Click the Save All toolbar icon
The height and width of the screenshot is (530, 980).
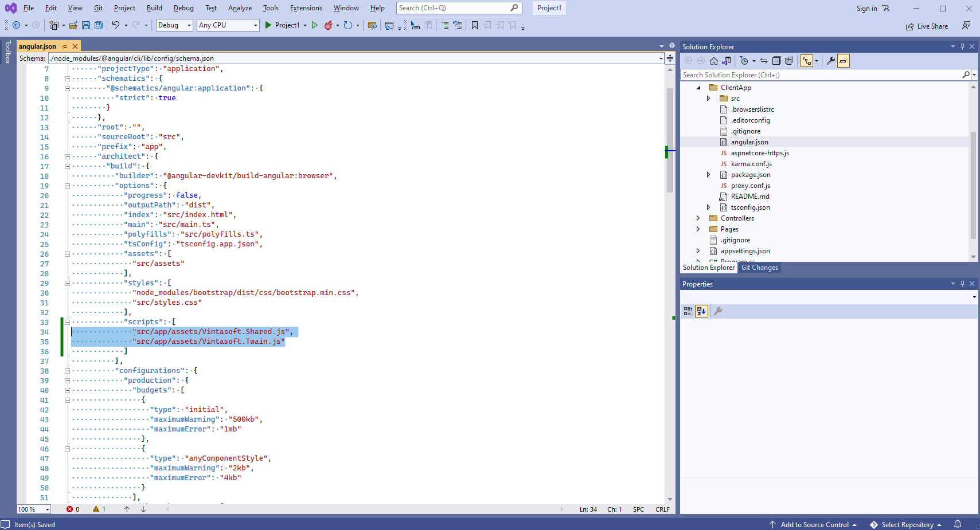point(98,25)
